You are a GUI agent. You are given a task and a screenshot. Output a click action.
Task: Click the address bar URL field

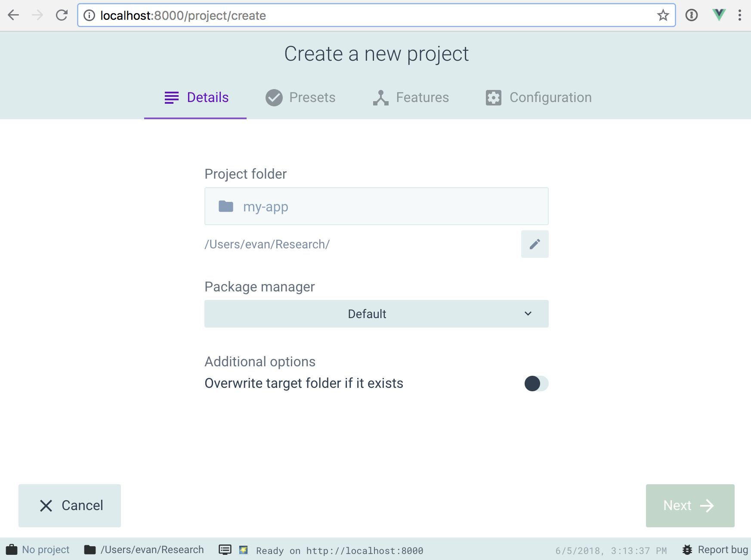point(376,15)
